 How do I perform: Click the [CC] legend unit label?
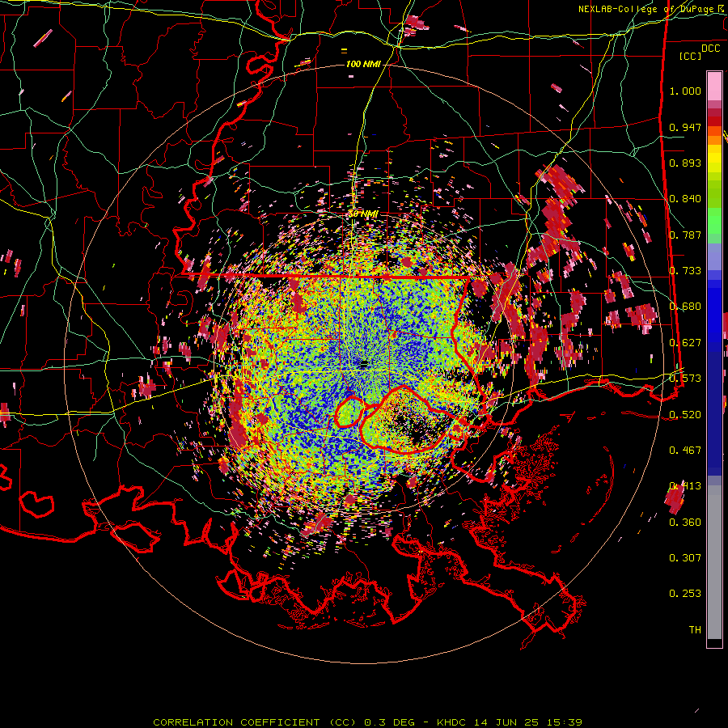691,56
